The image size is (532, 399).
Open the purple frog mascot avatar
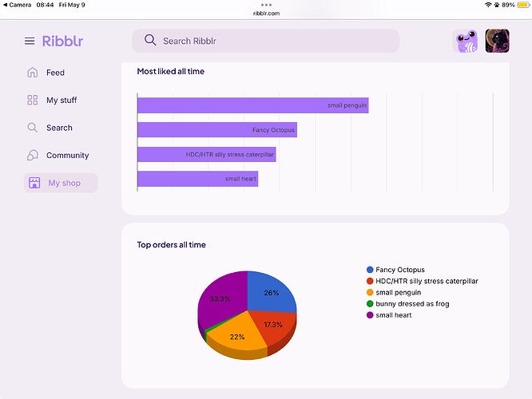click(x=466, y=41)
